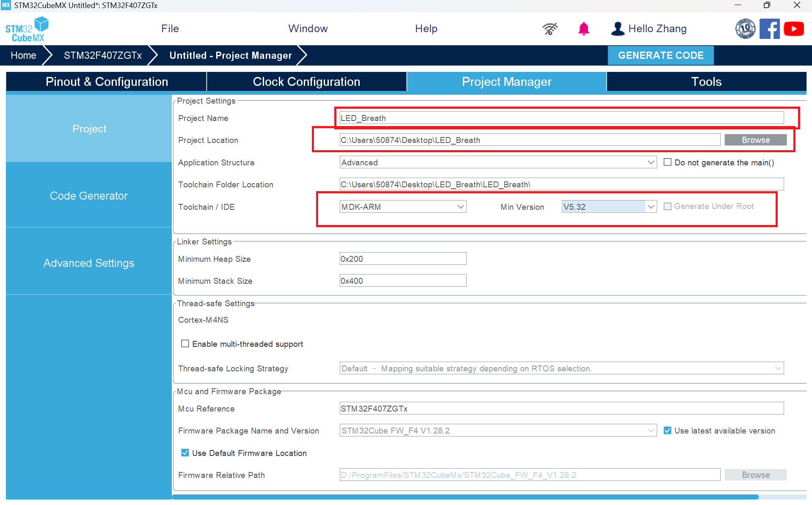
Task: Click the STM32F407ZGTx breadcrumb
Action: pyautogui.click(x=103, y=55)
